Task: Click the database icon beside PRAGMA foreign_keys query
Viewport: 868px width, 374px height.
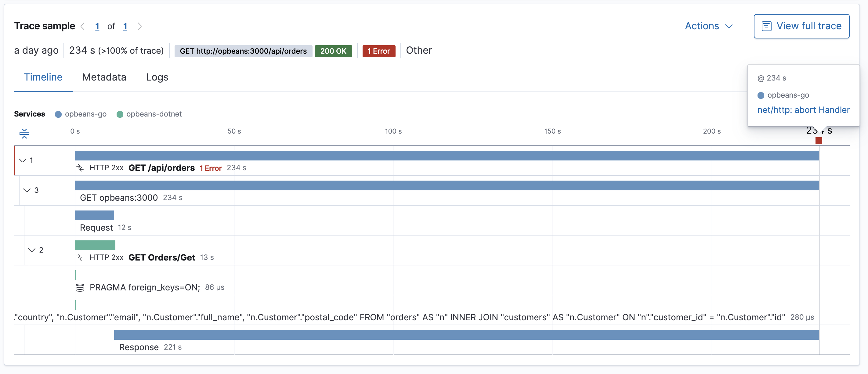Action: pos(80,287)
